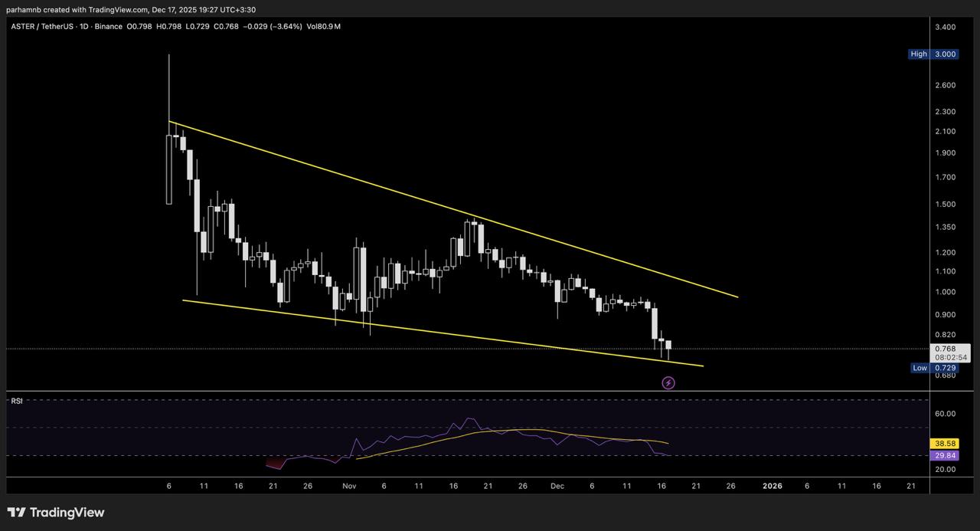Click the TradingView logo
Image resolution: width=980 pixels, height=531 pixels.
(x=56, y=513)
